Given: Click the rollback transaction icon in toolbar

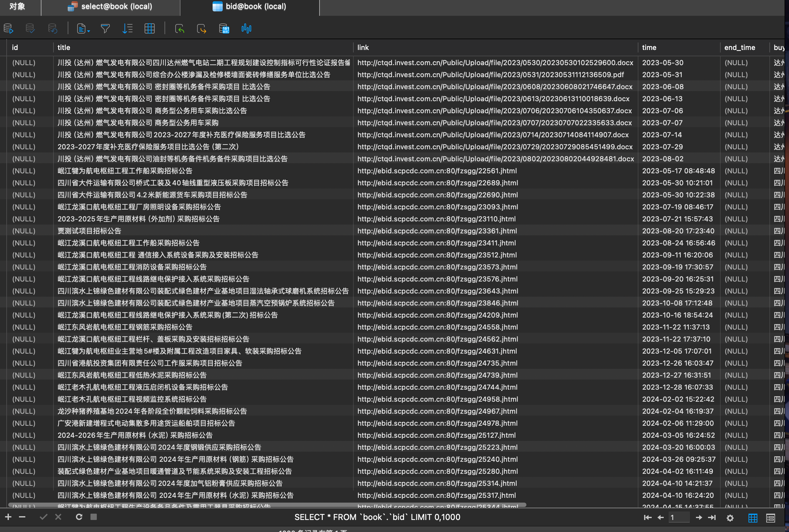Looking at the screenshot, I should coord(53,28).
